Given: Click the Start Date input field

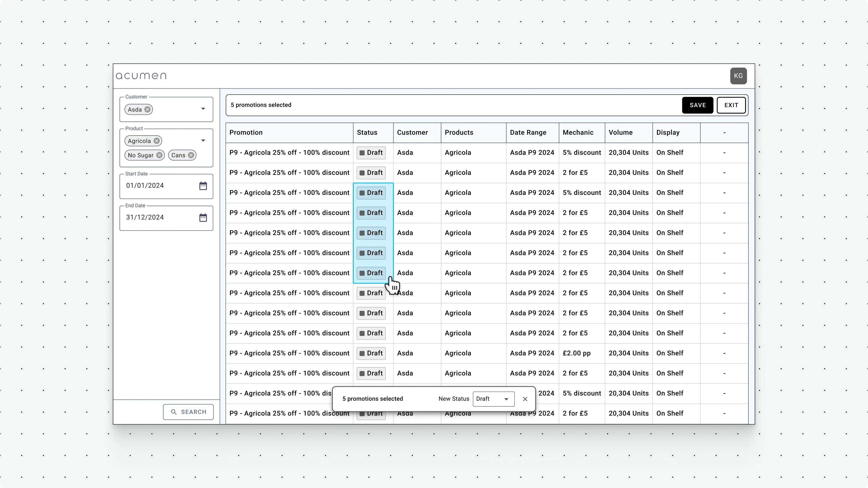Looking at the screenshot, I should (158, 185).
